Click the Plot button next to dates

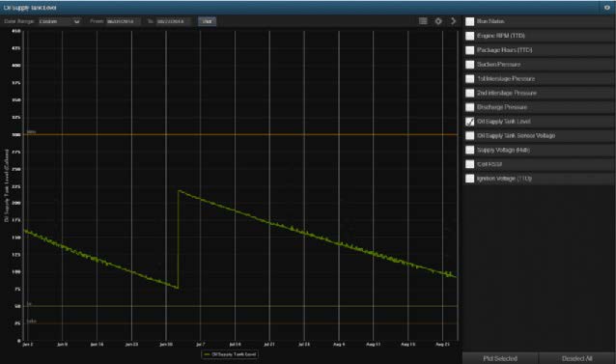click(x=207, y=21)
